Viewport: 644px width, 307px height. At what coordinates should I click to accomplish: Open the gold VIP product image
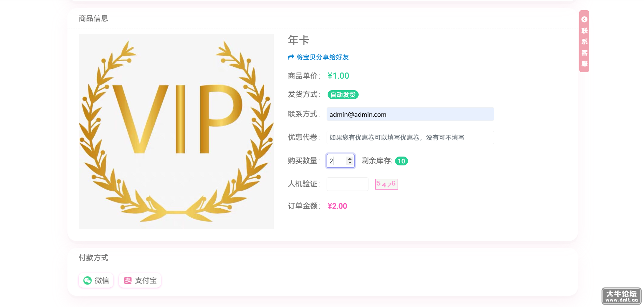point(176,131)
